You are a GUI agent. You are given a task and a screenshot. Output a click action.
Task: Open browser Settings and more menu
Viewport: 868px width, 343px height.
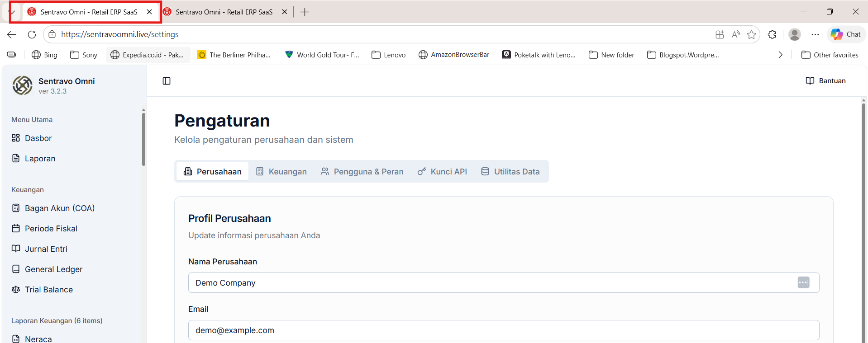click(815, 34)
